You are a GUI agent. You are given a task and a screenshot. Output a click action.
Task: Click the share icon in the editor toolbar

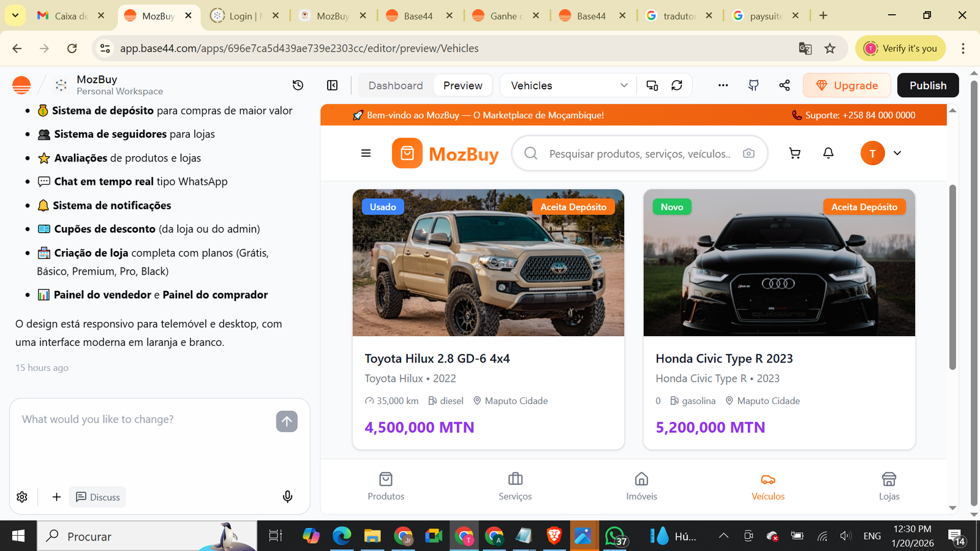pyautogui.click(x=785, y=85)
